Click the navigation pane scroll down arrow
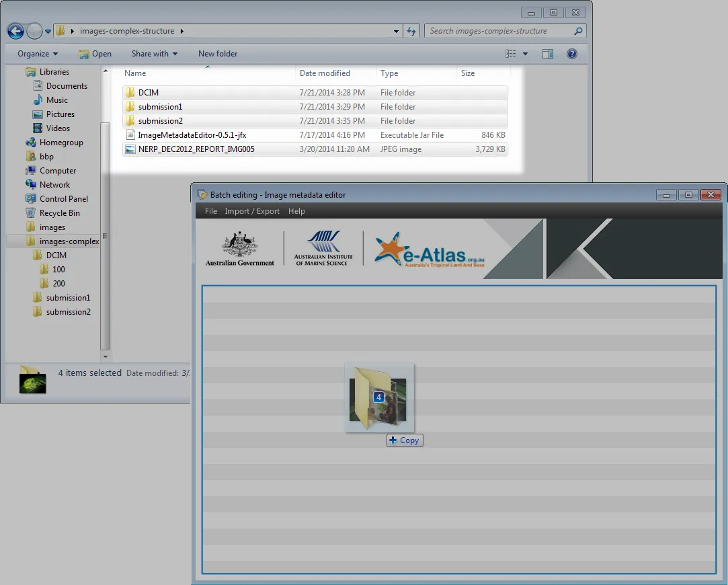Viewport: 728px width, 585px height. [106, 357]
